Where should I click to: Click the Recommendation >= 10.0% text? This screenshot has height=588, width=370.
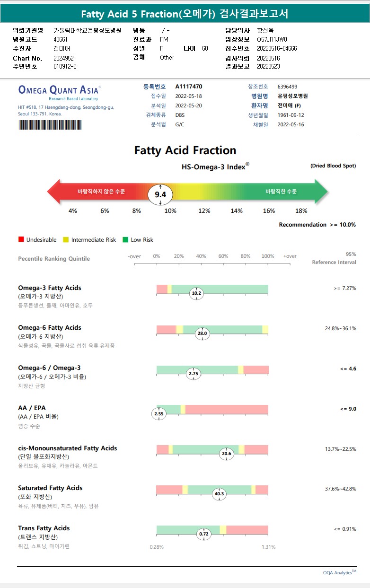click(317, 225)
